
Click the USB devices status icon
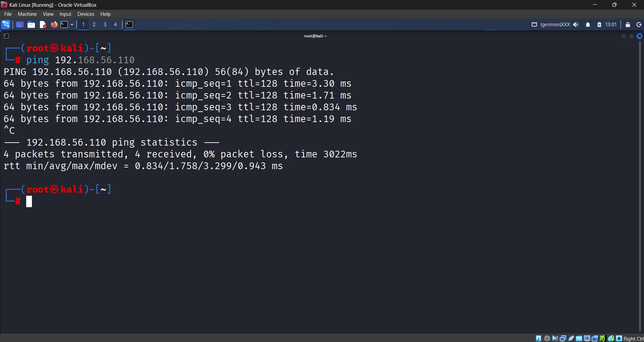click(571, 338)
